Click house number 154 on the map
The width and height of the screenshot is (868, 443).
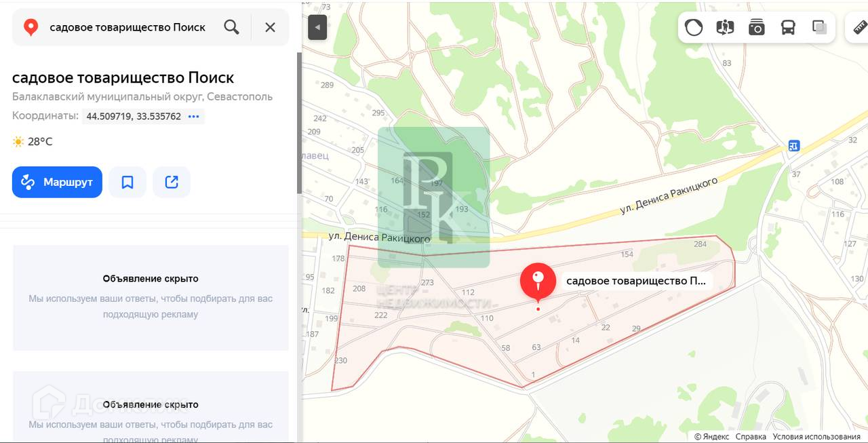click(x=627, y=254)
